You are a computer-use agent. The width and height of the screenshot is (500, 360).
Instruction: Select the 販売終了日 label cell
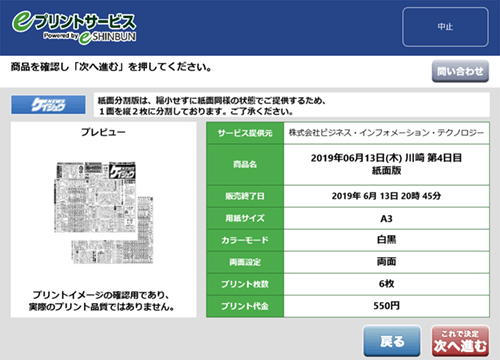tap(245, 196)
